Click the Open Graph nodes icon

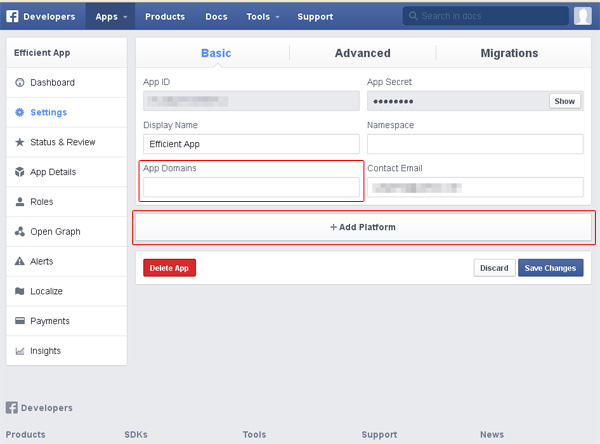coord(20,232)
